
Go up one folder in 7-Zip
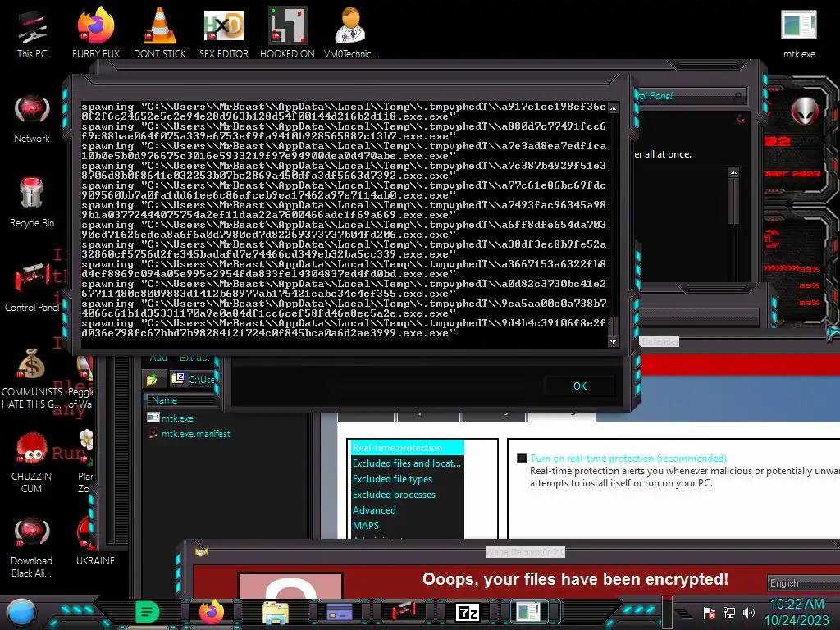(x=152, y=380)
